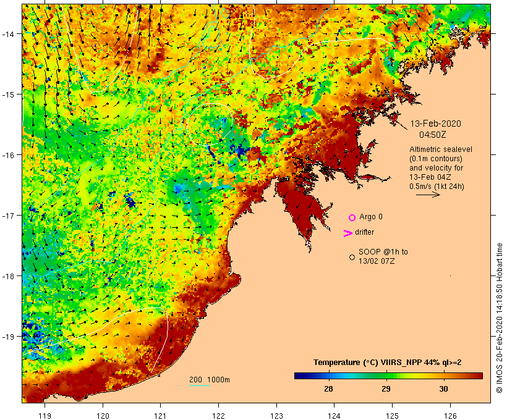Click the 122 longitude axis label
507x420 pixels.
(x=219, y=416)
